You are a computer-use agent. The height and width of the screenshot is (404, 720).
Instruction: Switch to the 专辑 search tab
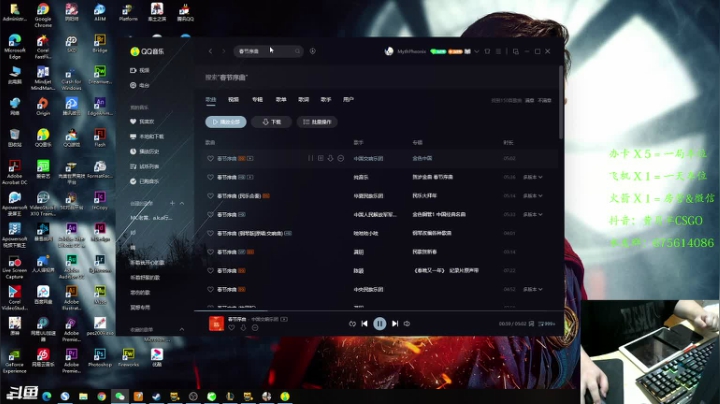[257, 100]
